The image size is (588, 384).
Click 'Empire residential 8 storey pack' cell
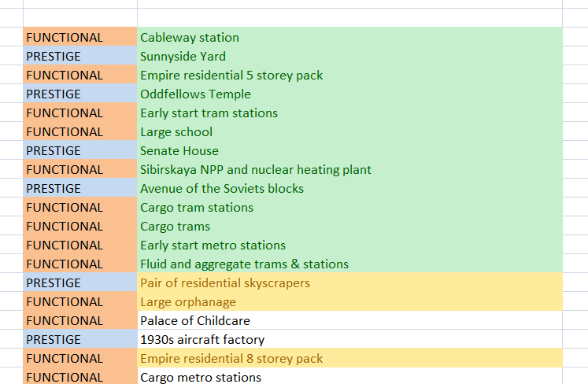click(231, 359)
